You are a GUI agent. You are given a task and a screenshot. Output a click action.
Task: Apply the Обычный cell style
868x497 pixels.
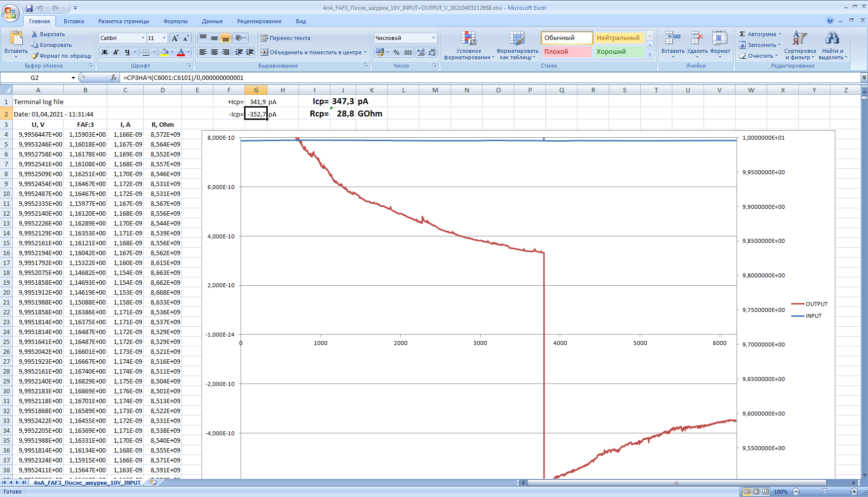567,38
